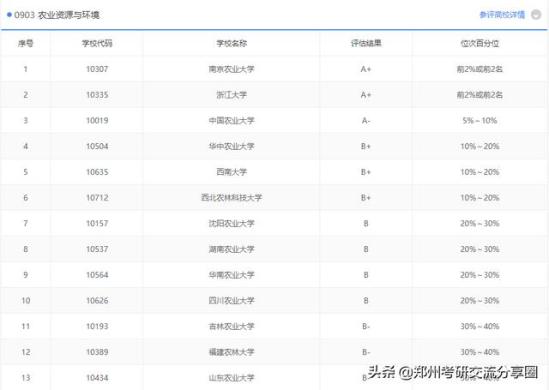
Task: Select the 0903 农业资源与环境 heading
Action: (x=57, y=15)
